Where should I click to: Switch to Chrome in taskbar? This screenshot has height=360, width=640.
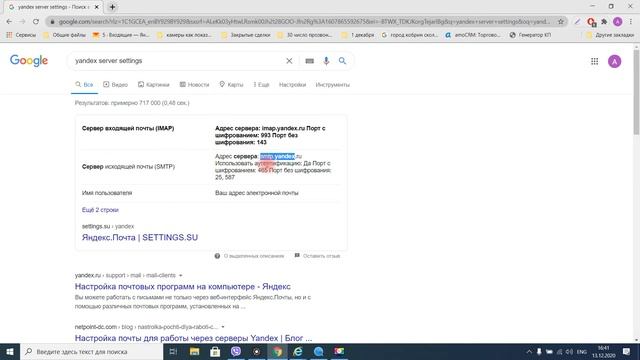point(277,351)
